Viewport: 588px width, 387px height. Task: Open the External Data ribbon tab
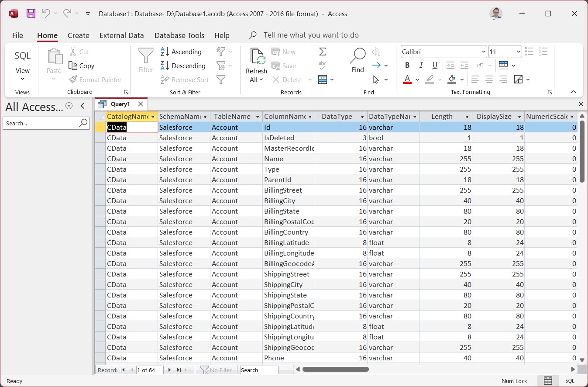coord(121,36)
